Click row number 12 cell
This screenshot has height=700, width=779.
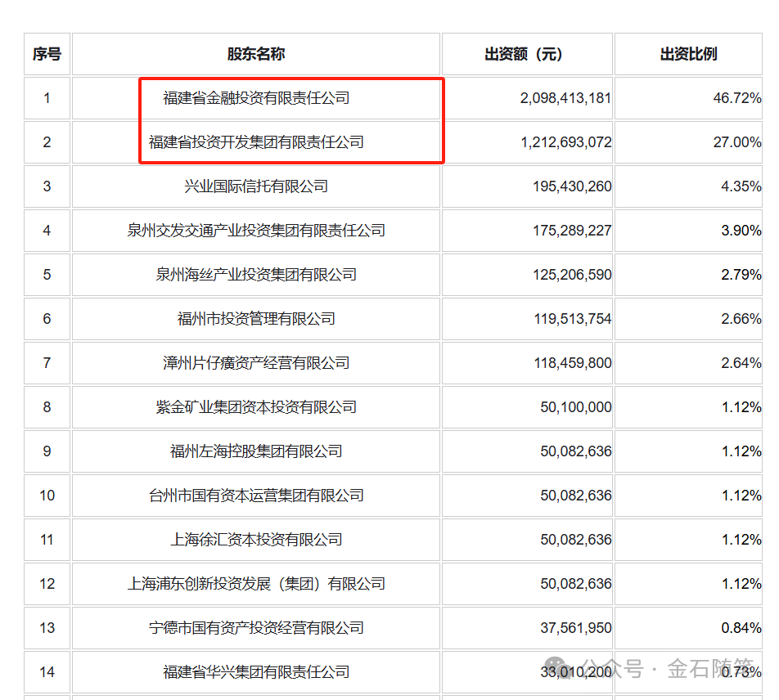(x=47, y=584)
